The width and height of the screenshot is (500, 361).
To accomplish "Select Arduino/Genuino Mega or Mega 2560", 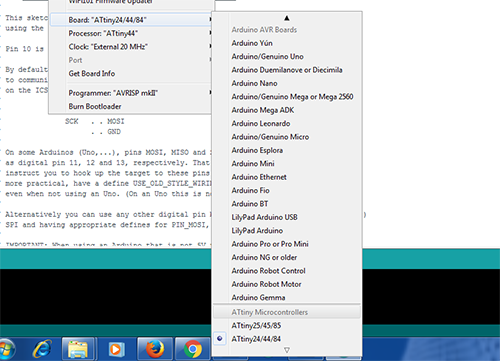I will point(287,97).
